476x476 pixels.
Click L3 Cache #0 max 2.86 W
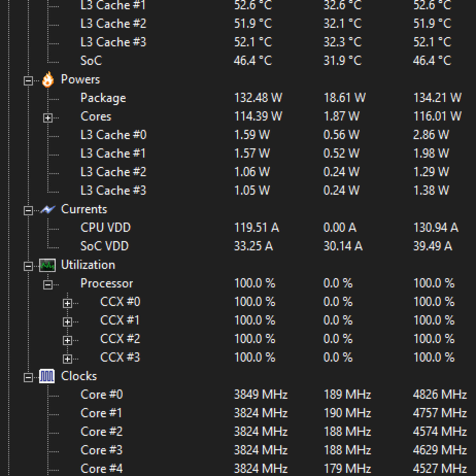click(x=431, y=135)
